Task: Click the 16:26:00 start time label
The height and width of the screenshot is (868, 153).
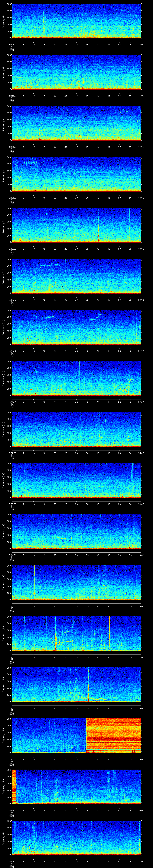Action: (12, 657)
